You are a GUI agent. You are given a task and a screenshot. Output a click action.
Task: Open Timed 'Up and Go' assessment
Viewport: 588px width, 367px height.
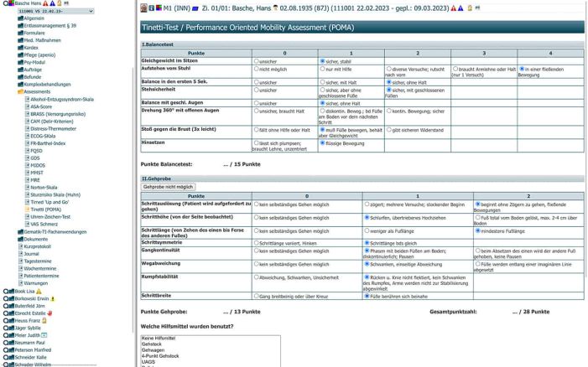coord(51,202)
